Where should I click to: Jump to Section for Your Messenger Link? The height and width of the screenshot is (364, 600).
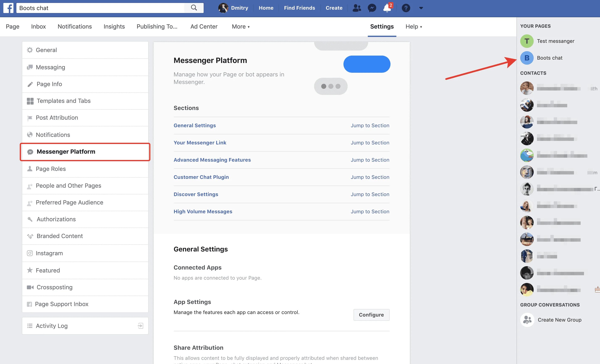370,143
